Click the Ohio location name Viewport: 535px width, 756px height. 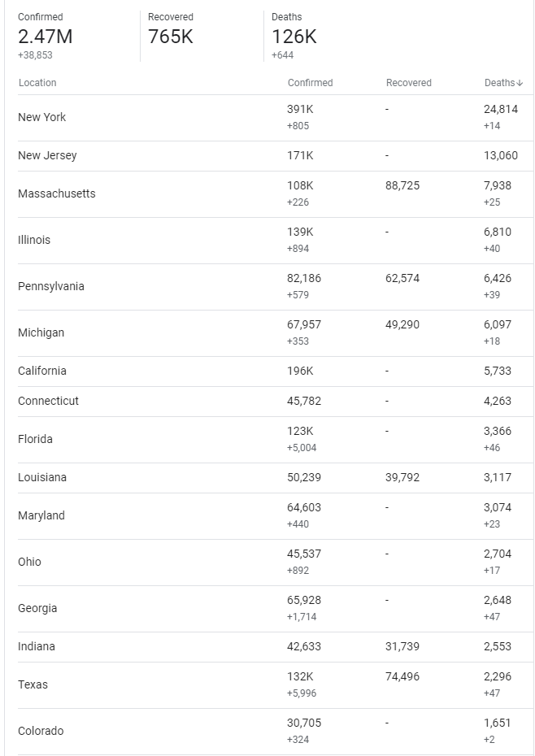tap(29, 562)
